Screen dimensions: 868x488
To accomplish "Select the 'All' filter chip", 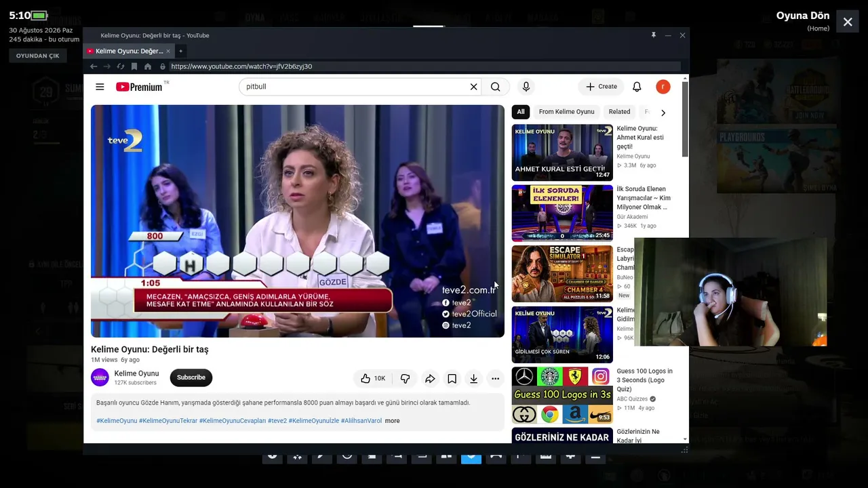I will 521,112.
